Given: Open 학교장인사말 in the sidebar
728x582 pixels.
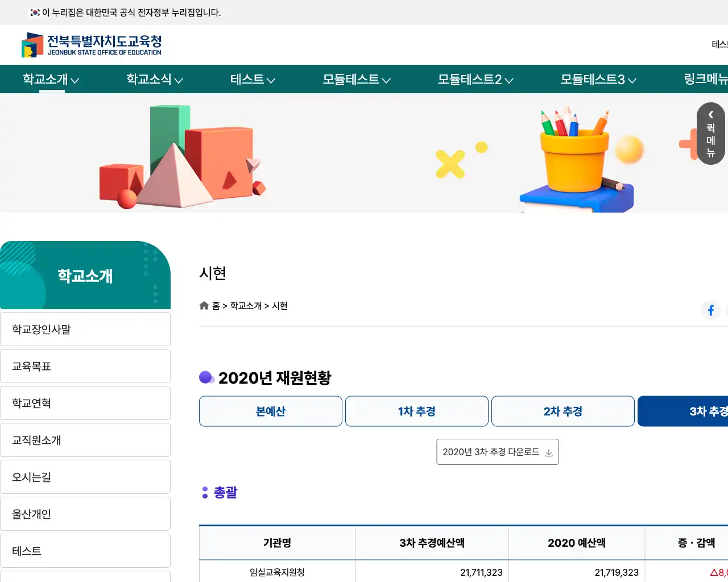Looking at the screenshot, I should 85,329.
